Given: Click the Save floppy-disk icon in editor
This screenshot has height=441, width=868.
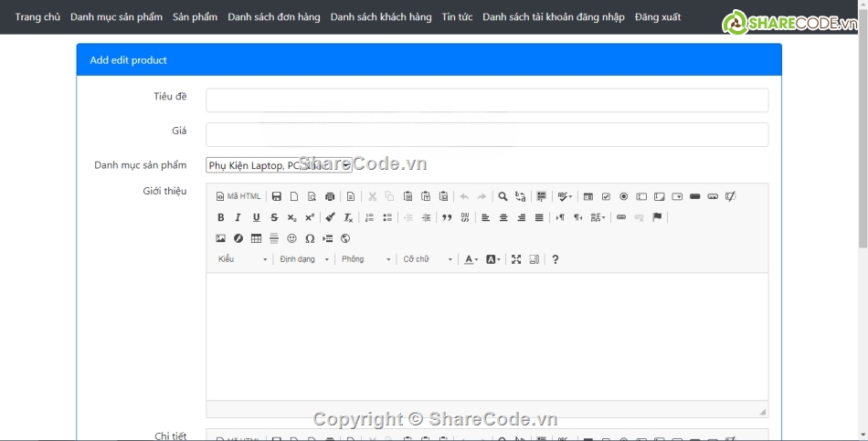Looking at the screenshot, I should point(276,196).
